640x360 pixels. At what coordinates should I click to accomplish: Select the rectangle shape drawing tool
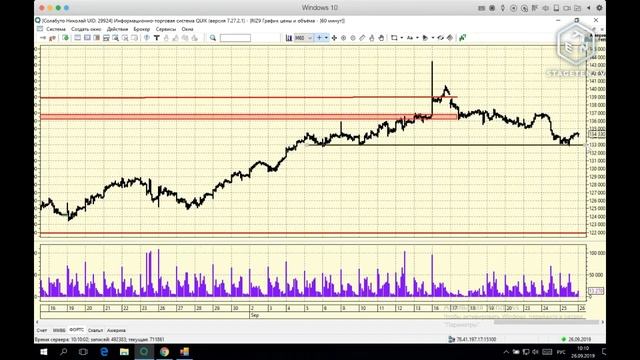tap(394, 38)
